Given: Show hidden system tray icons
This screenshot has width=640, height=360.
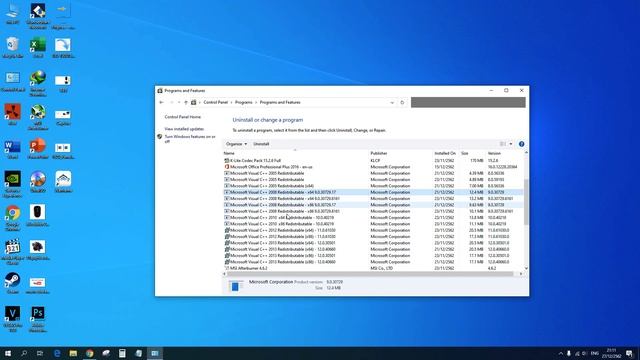Looking at the screenshot, I should tap(560, 353).
